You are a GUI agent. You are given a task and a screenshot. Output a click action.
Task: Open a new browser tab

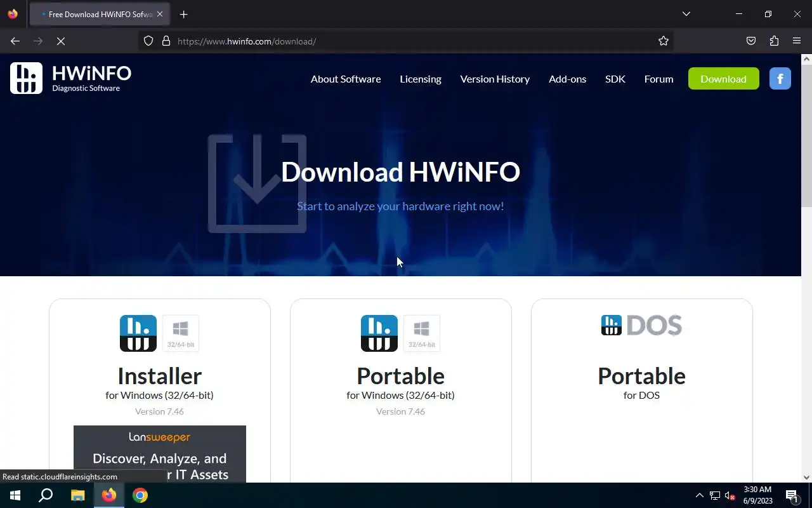point(183,14)
